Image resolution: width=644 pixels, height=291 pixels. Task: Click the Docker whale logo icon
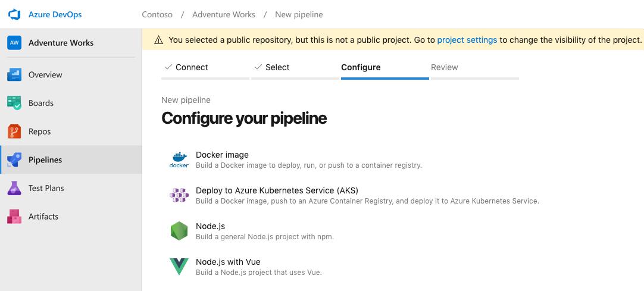[179, 159]
